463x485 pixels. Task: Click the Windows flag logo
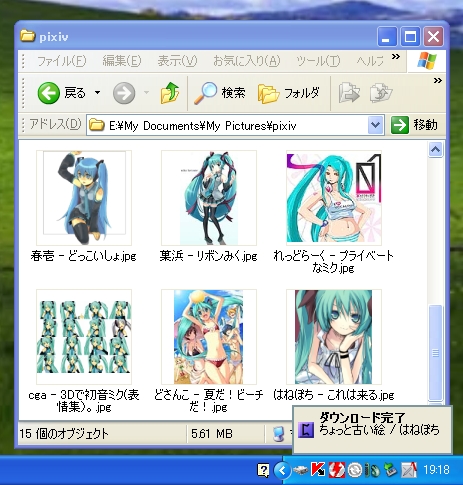tap(426, 61)
